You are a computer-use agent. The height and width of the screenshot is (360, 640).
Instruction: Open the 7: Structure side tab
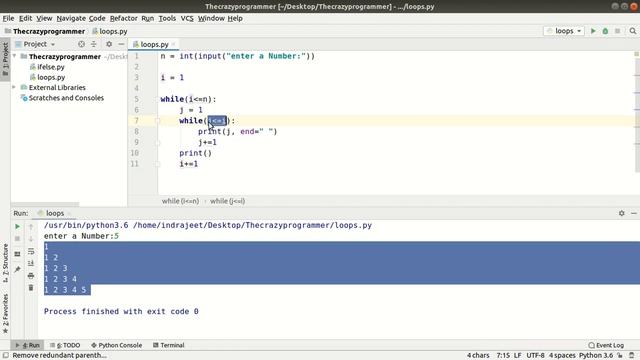5,263
